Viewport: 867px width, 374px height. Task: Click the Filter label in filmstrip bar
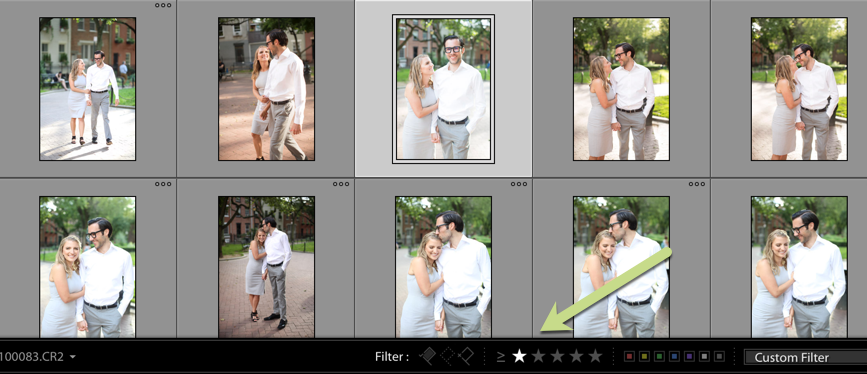click(392, 357)
